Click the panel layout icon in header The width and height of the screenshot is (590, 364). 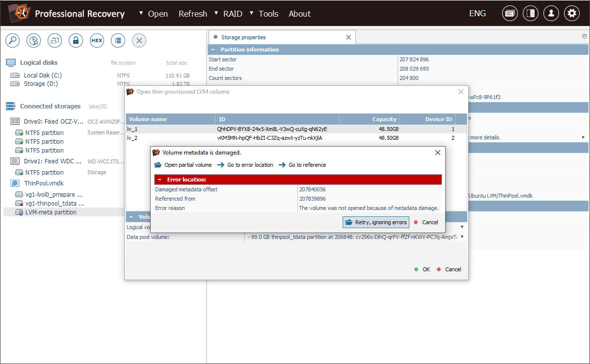coord(531,13)
